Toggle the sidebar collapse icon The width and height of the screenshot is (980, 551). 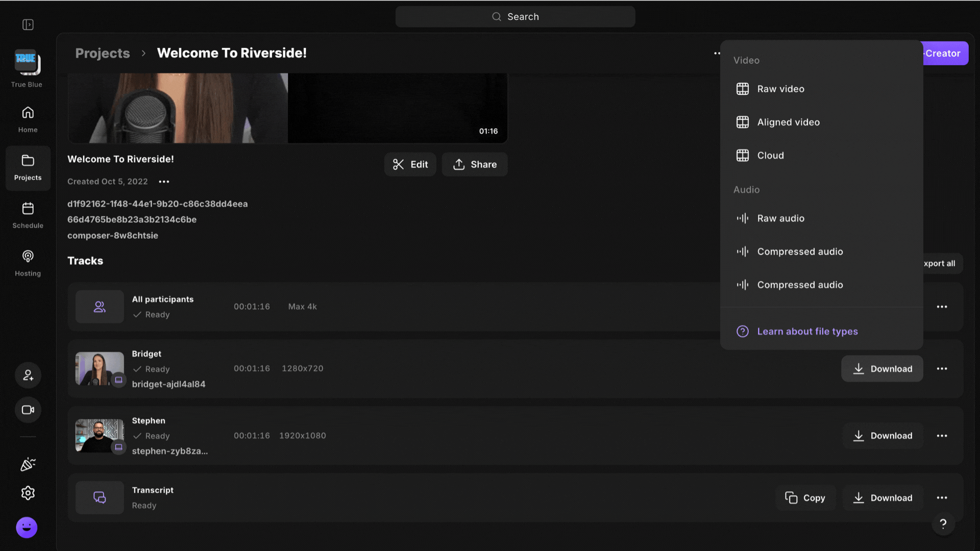pyautogui.click(x=28, y=24)
